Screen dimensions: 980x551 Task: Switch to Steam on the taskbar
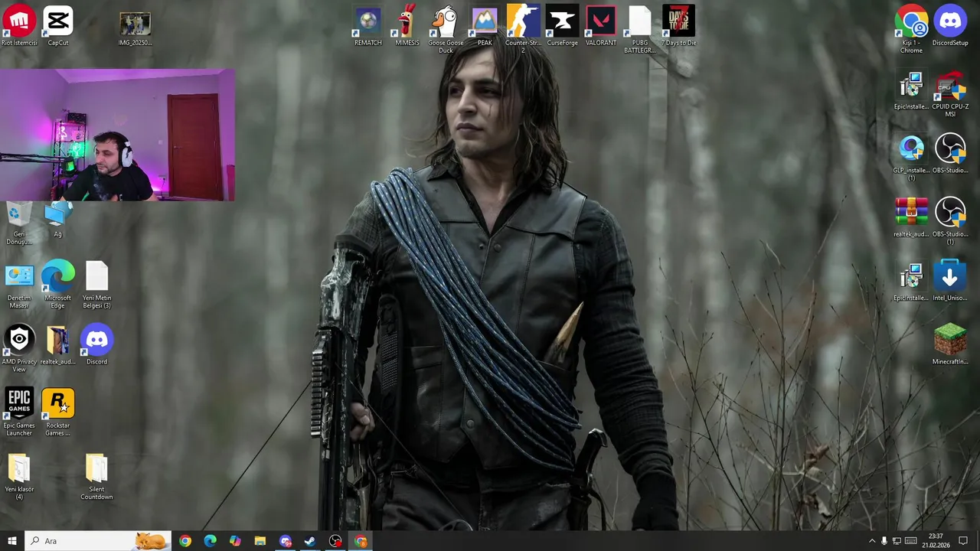pos(310,541)
